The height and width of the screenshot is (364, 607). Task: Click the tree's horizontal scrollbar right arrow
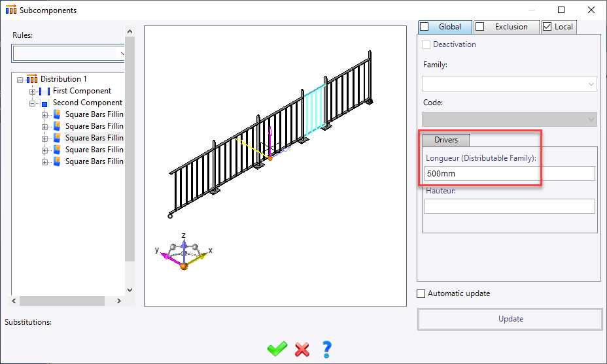coord(118,301)
